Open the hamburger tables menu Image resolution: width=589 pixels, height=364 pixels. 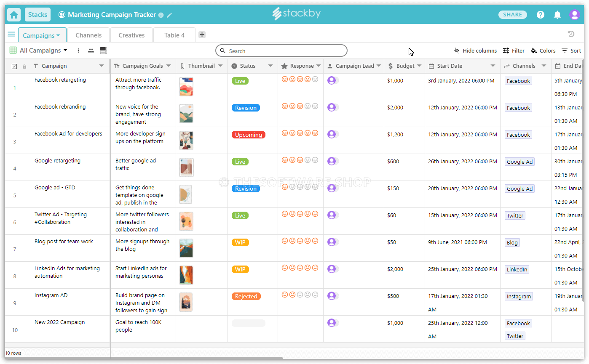[11, 35]
